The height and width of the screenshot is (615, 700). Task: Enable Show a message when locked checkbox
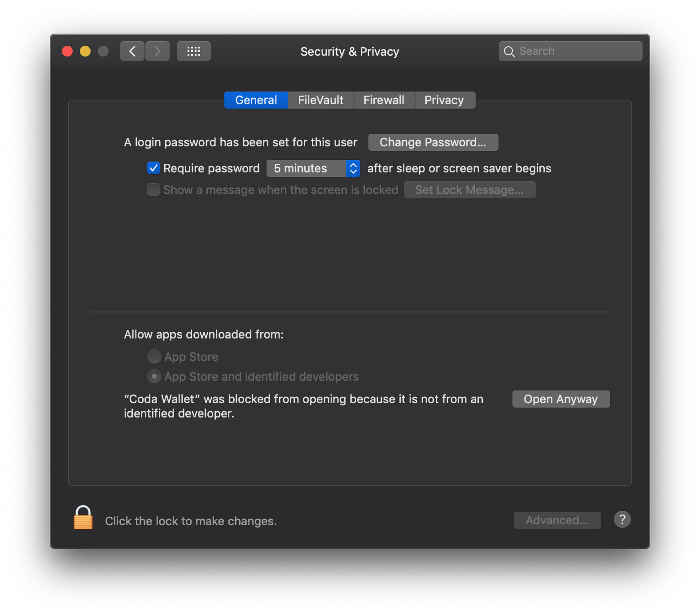pyautogui.click(x=153, y=189)
